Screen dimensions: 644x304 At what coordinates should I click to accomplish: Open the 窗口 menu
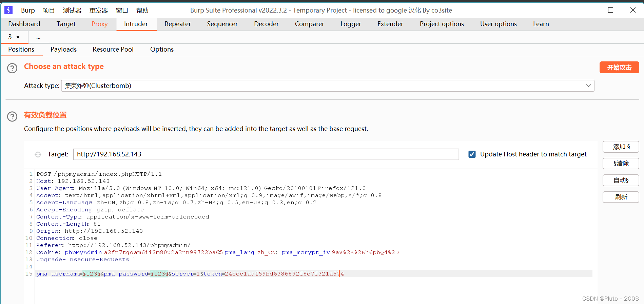point(122,10)
